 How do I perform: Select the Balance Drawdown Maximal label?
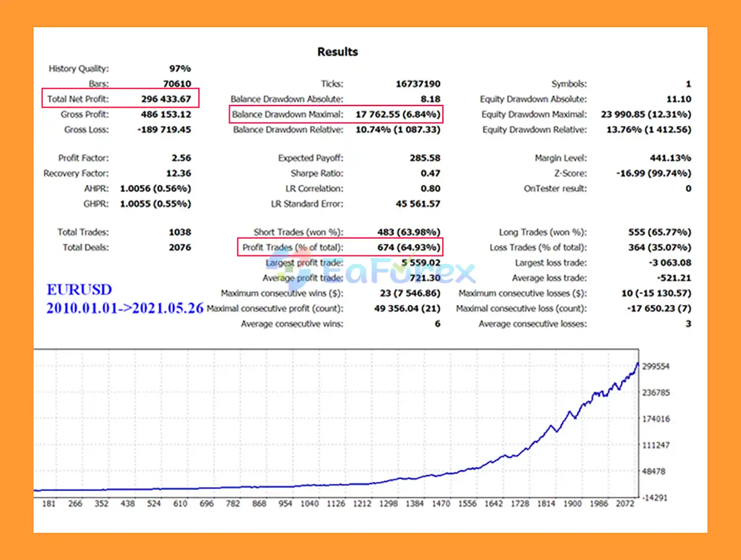(x=287, y=115)
